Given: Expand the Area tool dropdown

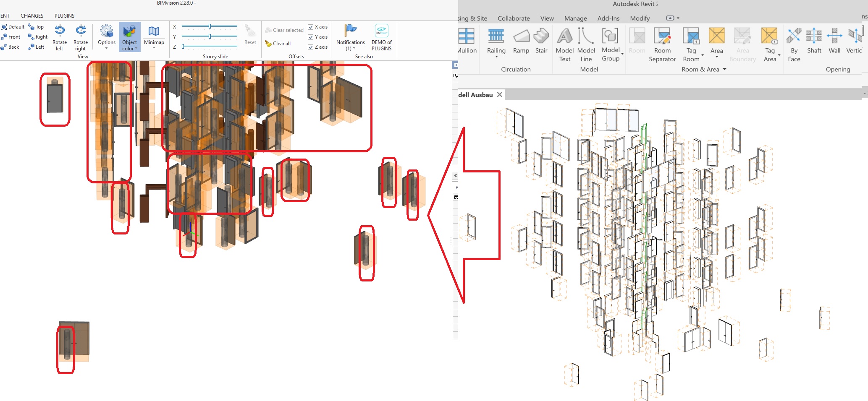Looking at the screenshot, I should (x=717, y=56).
